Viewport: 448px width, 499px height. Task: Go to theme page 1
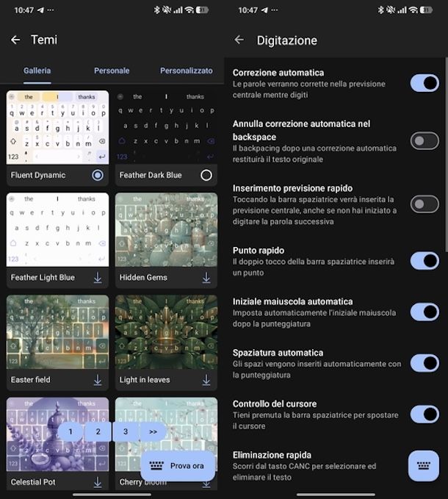(x=71, y=431)
